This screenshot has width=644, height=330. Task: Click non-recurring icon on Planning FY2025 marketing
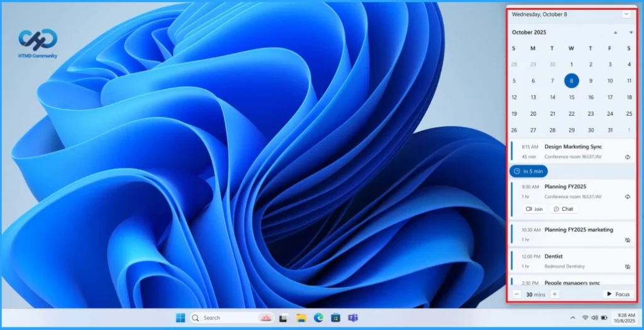[628, 240]
